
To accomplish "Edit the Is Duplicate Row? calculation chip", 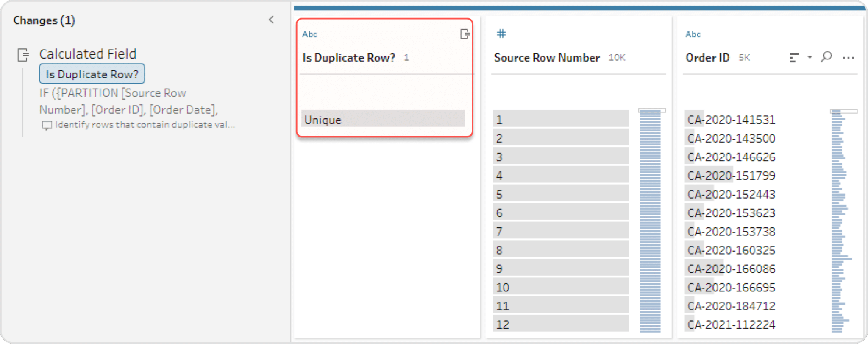I will (92, 73).
